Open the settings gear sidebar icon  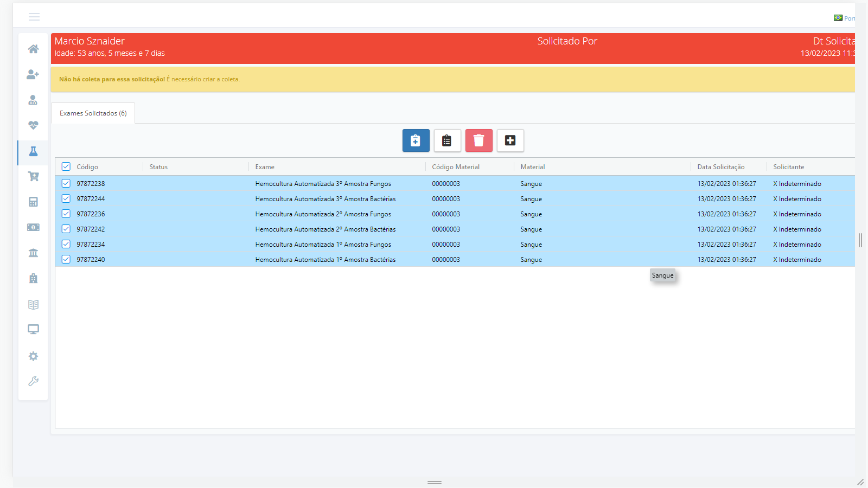coord(33,356)
